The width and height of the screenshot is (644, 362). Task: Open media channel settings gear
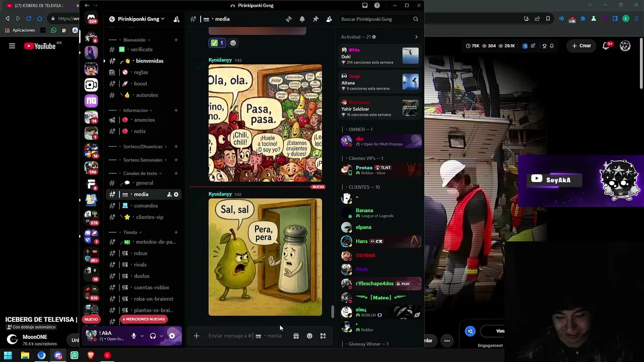pos(176,195)
